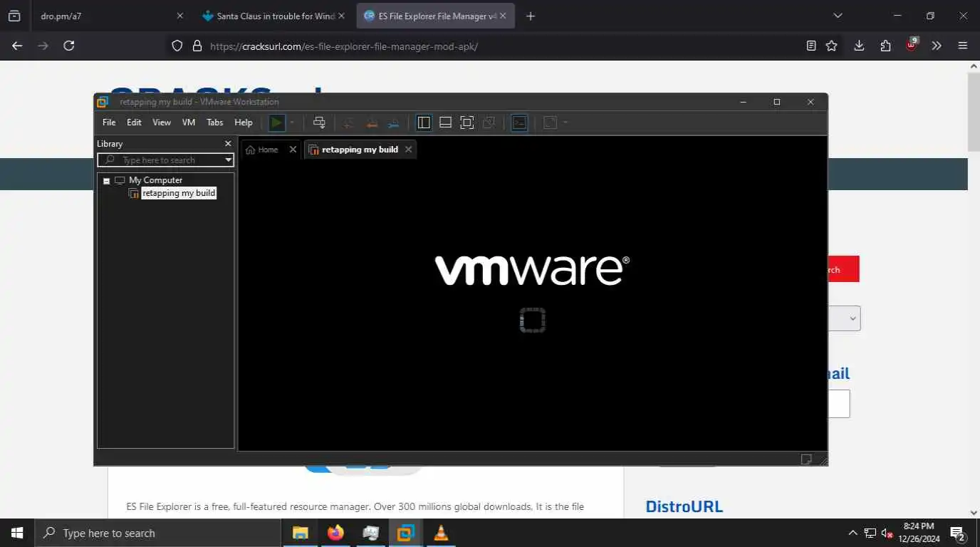Go back to previous page
This screenshot has width=980, height=547.
coord(17,46)
